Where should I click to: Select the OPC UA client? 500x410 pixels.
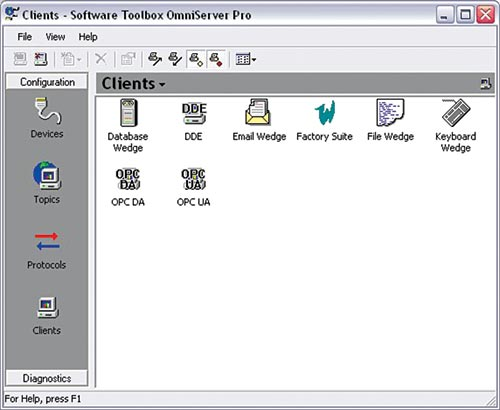pyautogui.click(x=194, y=187)
